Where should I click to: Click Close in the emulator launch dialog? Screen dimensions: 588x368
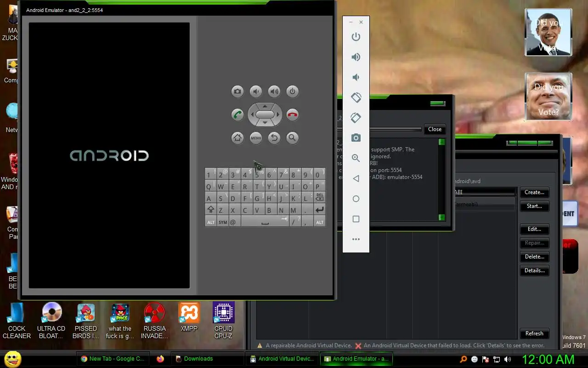point(435,129)
